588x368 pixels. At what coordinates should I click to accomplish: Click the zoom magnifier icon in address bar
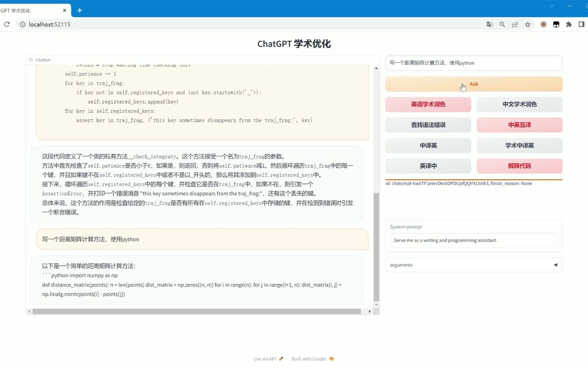pos(502,24)
